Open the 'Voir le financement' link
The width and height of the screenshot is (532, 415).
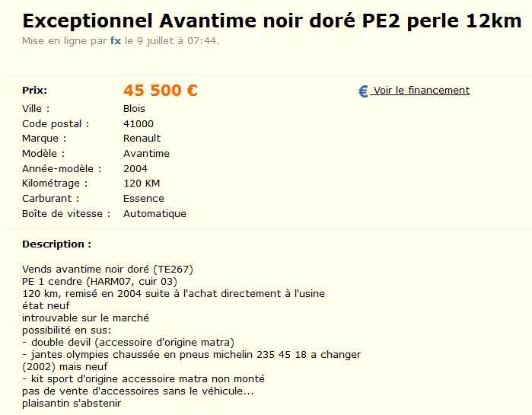coord(421,90)
